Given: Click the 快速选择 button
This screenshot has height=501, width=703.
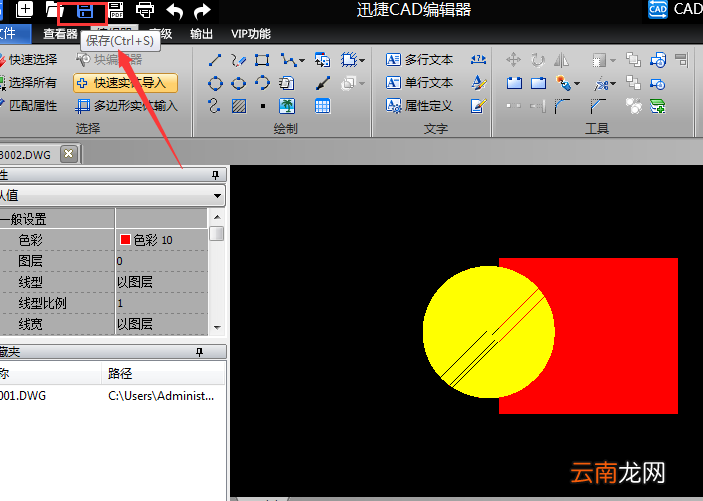Looking at the screenshot, I should 29,60.
